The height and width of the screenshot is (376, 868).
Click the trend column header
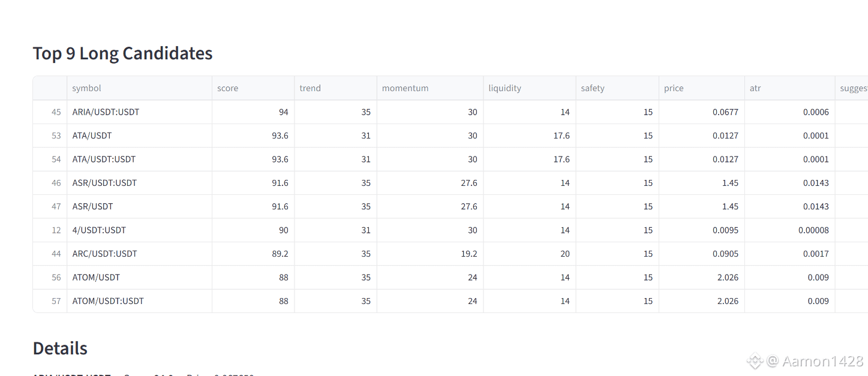pos(310,88)
